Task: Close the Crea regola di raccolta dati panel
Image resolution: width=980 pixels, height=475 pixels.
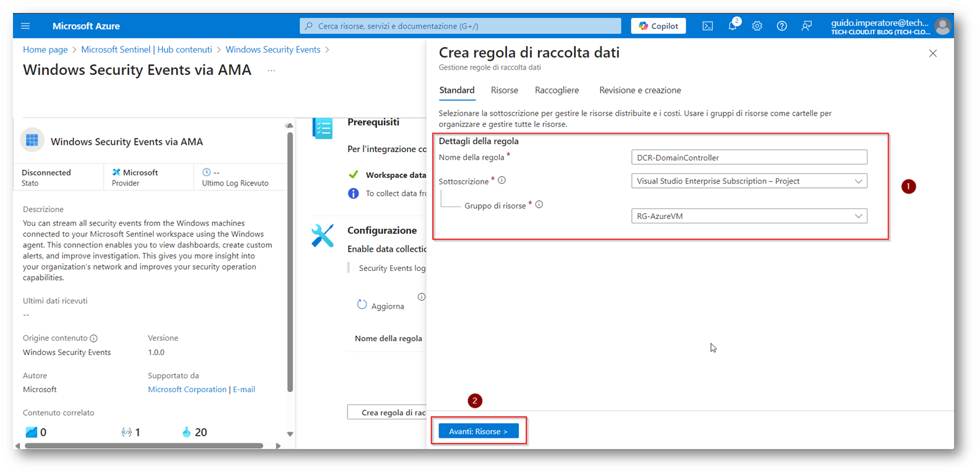Action: 933,54
